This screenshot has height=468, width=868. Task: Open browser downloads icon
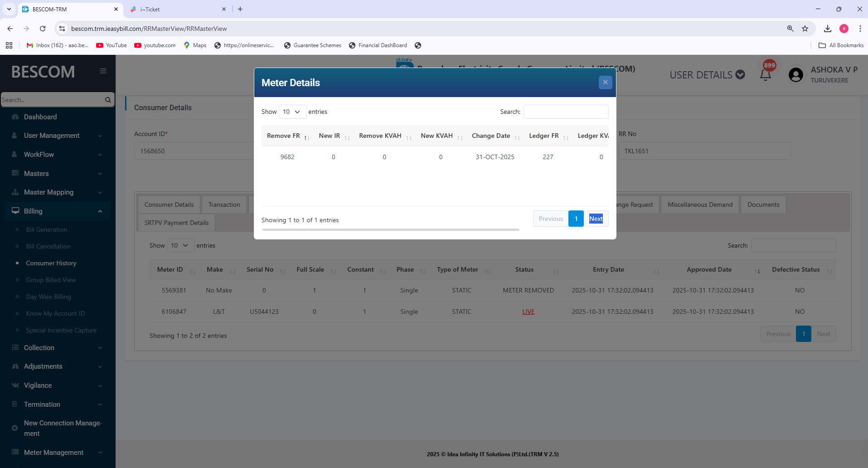coord(827,29)
